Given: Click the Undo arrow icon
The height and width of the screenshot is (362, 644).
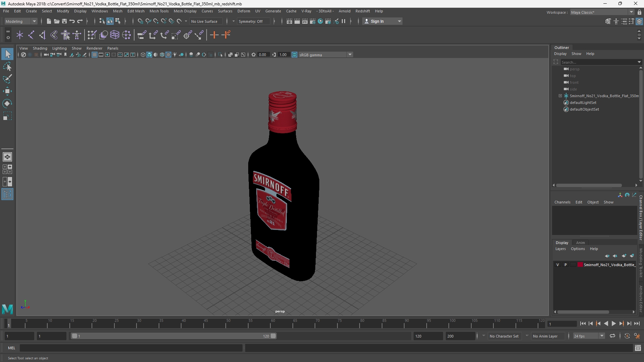Looking at the screenshot, I should click(72, 21).
